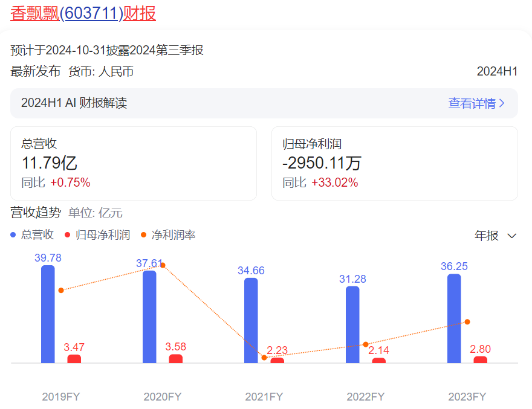Open the 归母净利润 -2950.11万 summary card
This screenshot has width=532, height=409.
click(x=394, y=163)
